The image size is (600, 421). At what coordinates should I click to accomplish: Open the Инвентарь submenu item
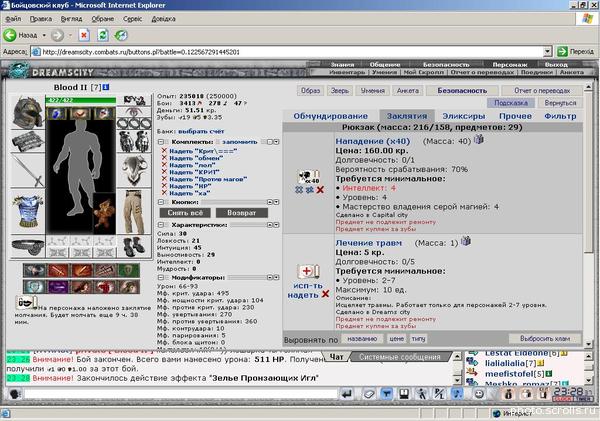click(347, 72)
